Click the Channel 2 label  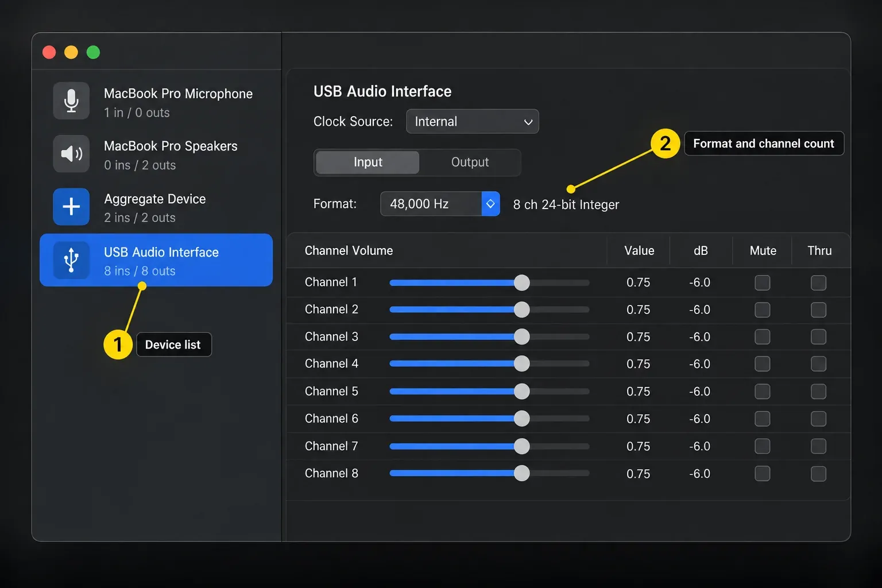click(331, 310)
